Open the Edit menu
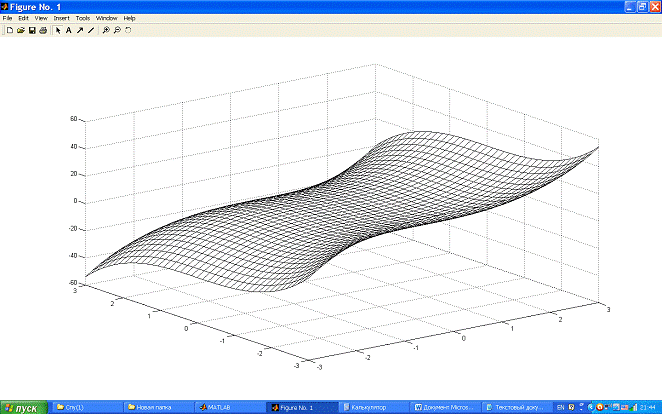Screen dimensions: 662x414 (x=23, y=18)
